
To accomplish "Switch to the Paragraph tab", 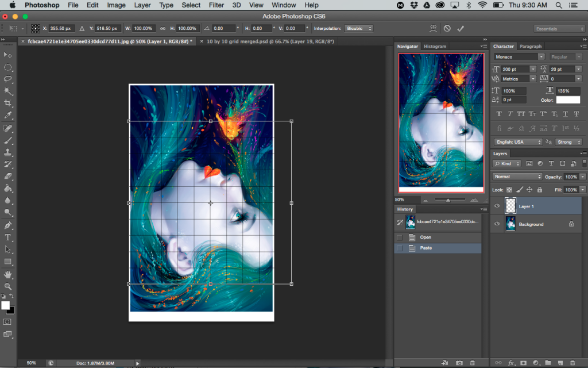I will tap(530, 46).
